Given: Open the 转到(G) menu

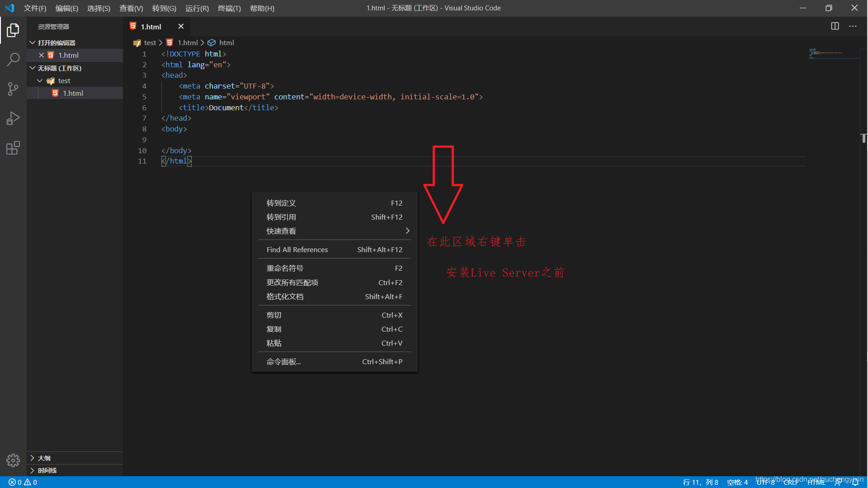Looking at the screenshot, I should point(164,8).
